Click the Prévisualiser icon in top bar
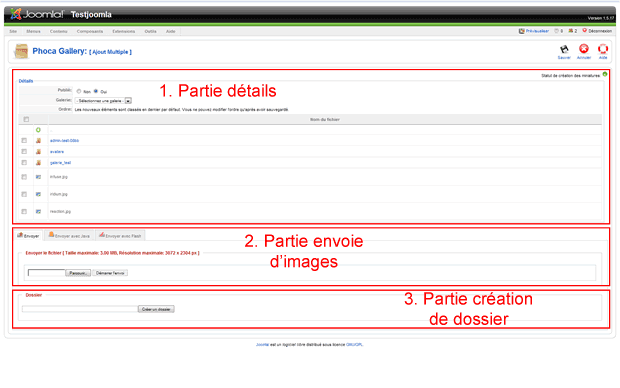The image size is (620, 388). coord(522,31)
